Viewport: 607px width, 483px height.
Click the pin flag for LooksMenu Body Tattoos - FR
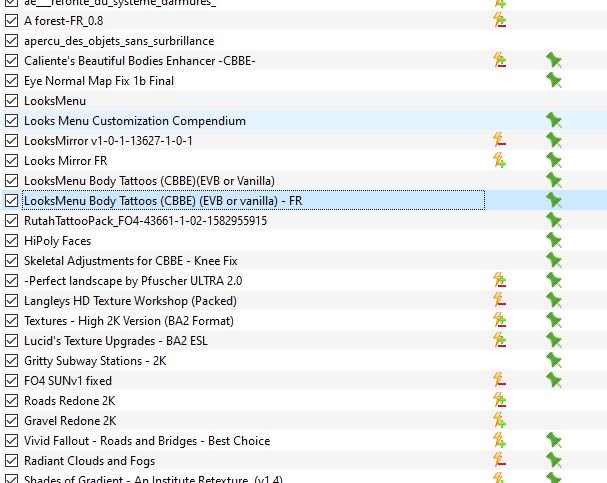point(554,200)
